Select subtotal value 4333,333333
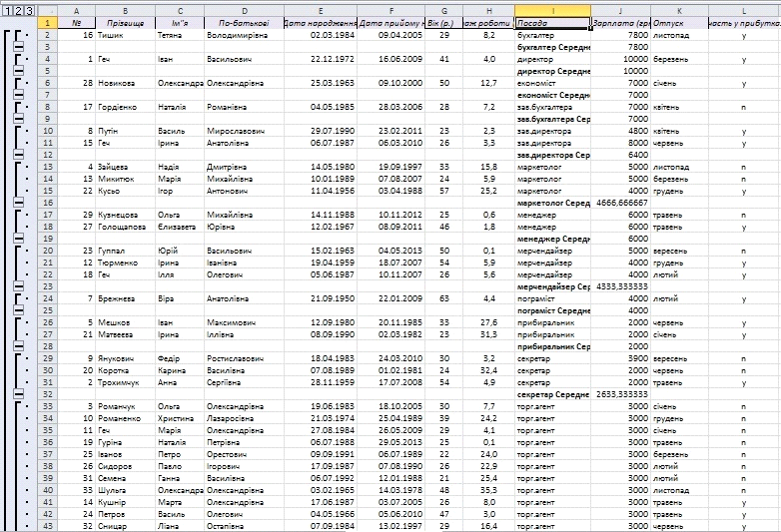Image resolution: width=781 pixels, height=532 pixels. [x=620, y=286]
